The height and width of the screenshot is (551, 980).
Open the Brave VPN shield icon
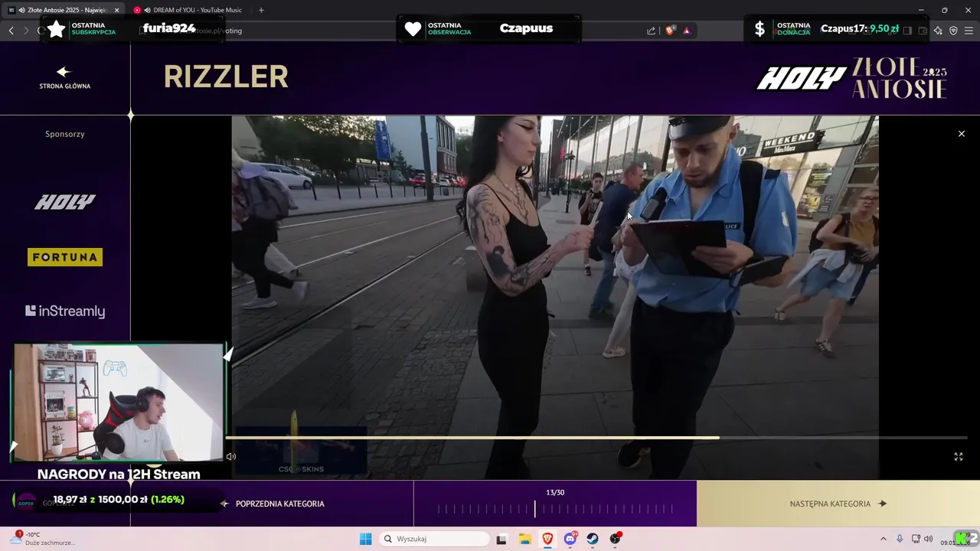coord(953,31)
